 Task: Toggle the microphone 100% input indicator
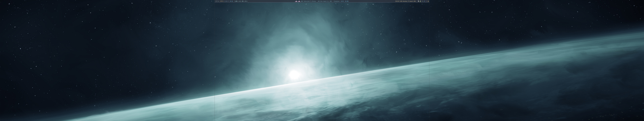point(347,1)
